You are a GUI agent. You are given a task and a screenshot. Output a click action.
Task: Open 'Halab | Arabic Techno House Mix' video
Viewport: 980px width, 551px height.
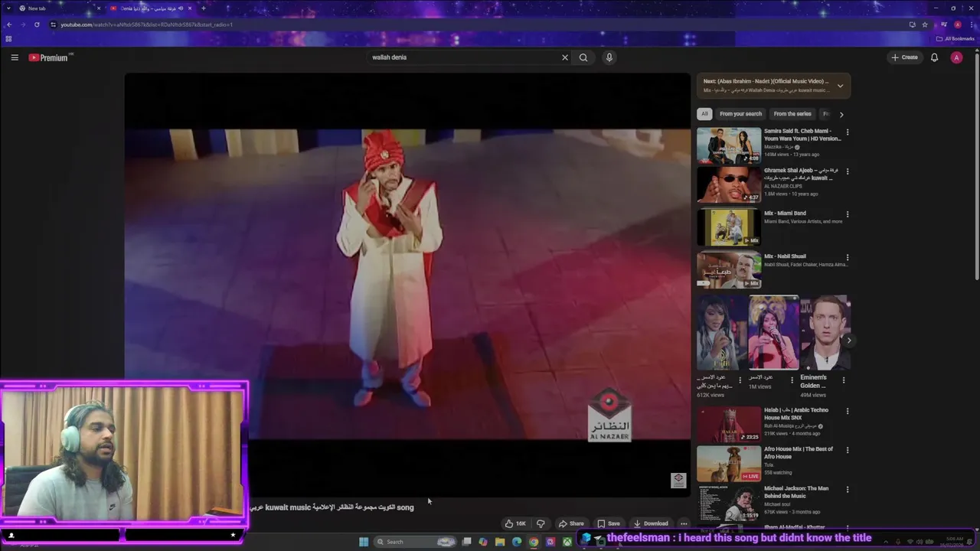pyautogui.click(x=729, y=424)
